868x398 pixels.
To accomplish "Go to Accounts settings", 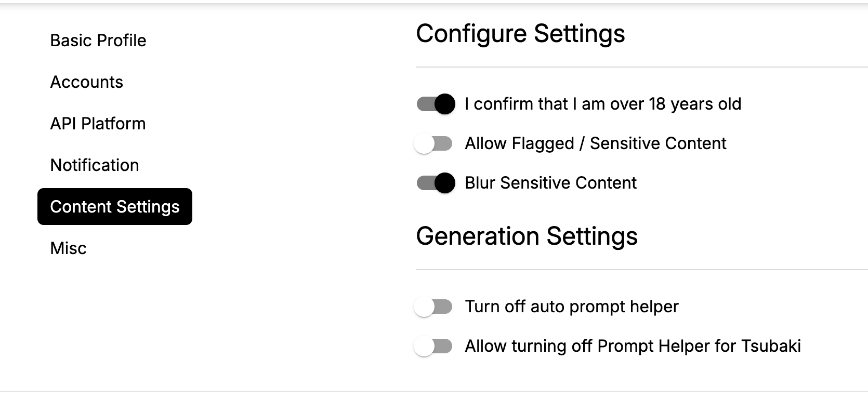I will 86,82.
